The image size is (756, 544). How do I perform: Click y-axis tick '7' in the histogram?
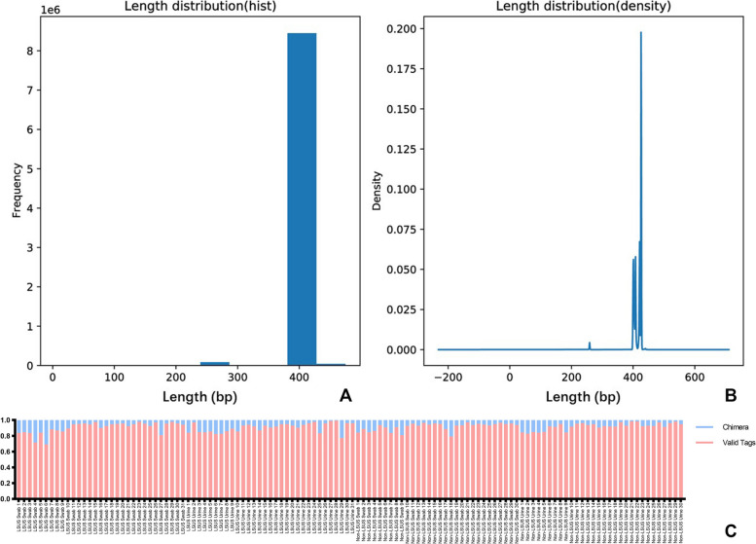coord(30,91)
